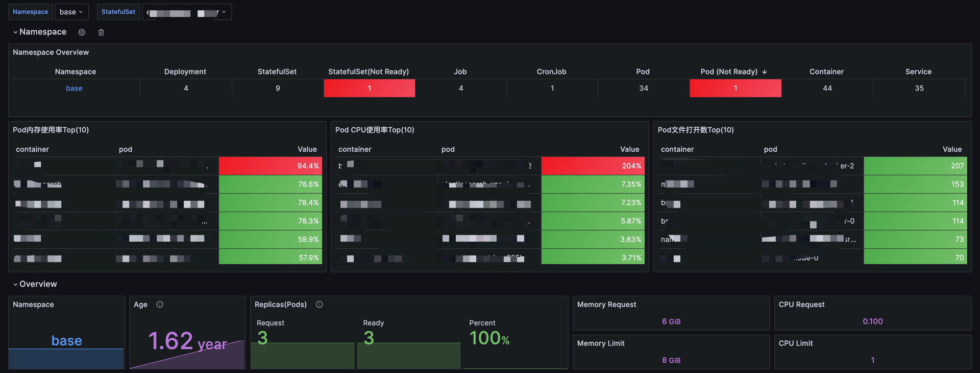Click the Pod count value 34
This screenshot has width=980, height=373.
(644, 88)
